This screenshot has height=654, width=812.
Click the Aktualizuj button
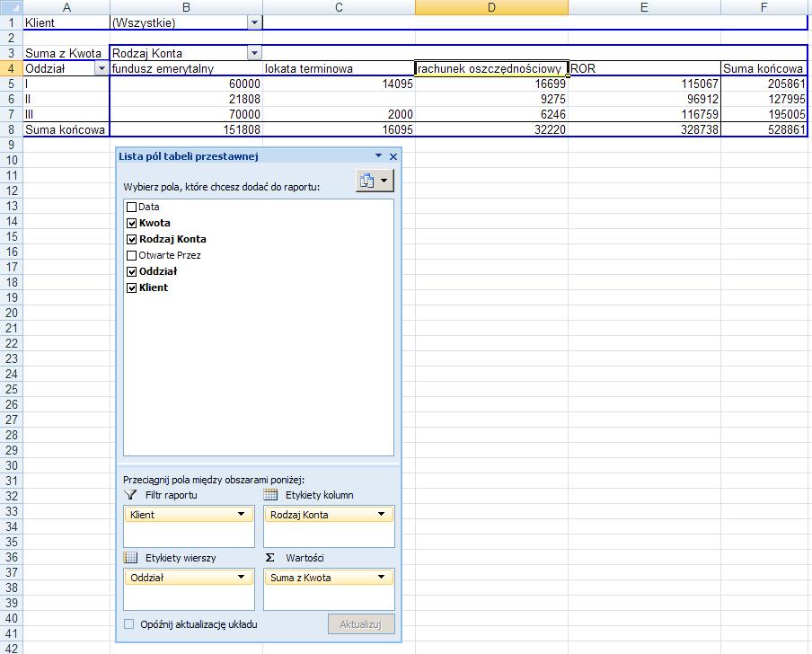point(361,624)
